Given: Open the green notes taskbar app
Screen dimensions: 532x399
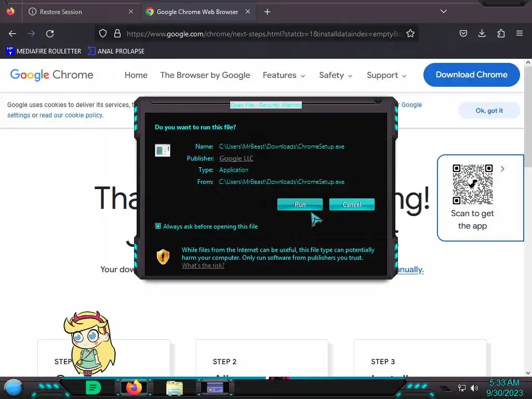Looking at the screenshot, I should (x=94, y=388).
